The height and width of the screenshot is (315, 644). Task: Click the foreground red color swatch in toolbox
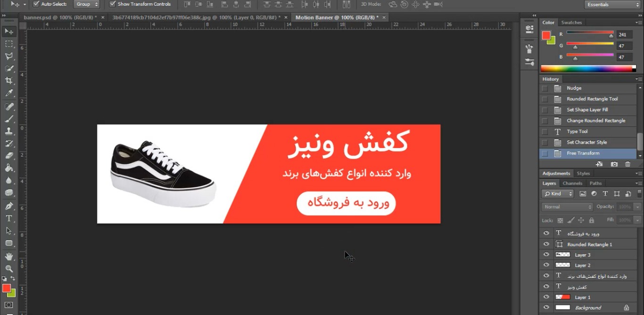pos(6,288)
